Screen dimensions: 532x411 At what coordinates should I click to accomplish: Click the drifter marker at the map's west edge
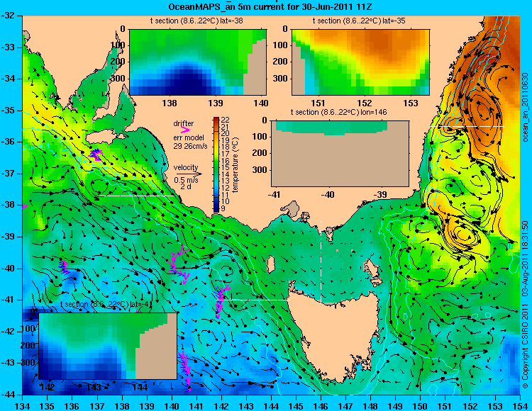coord(23,206)
